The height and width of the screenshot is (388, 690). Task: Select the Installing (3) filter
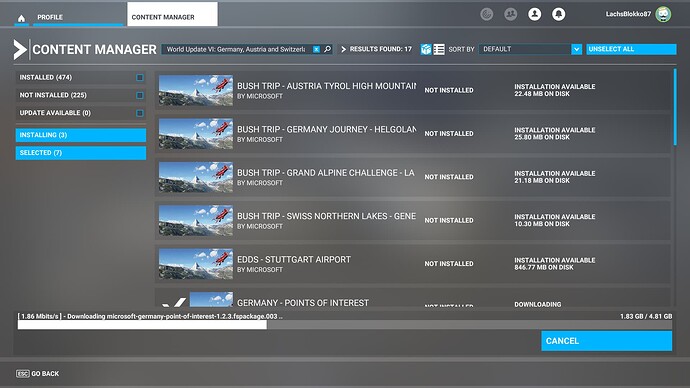tap(81, 135)
